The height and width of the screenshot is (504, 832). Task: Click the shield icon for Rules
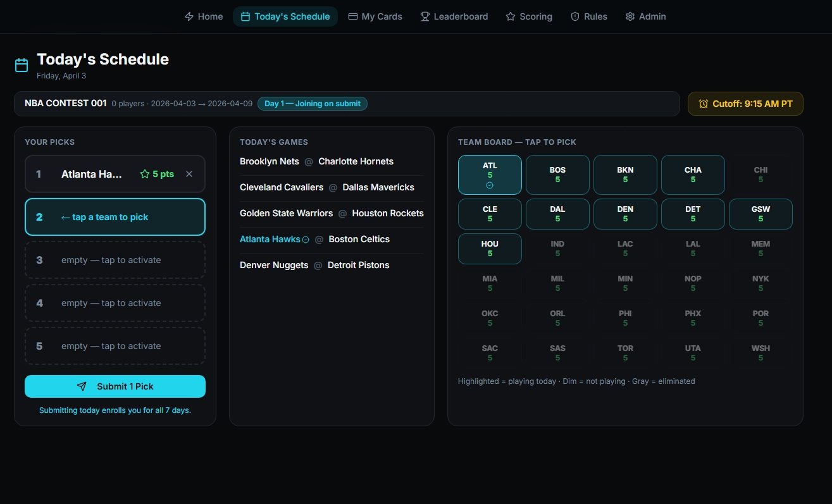click(x=575, y=16)
